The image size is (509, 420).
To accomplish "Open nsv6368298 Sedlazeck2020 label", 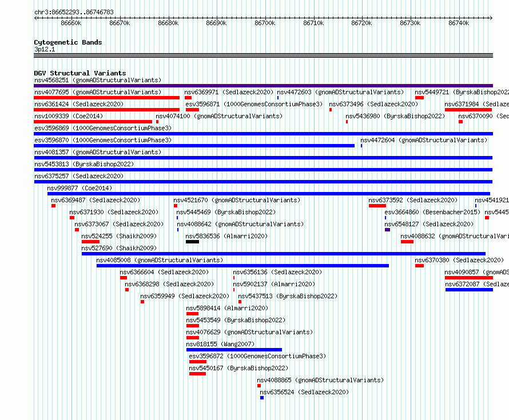I will coord(169,284).
